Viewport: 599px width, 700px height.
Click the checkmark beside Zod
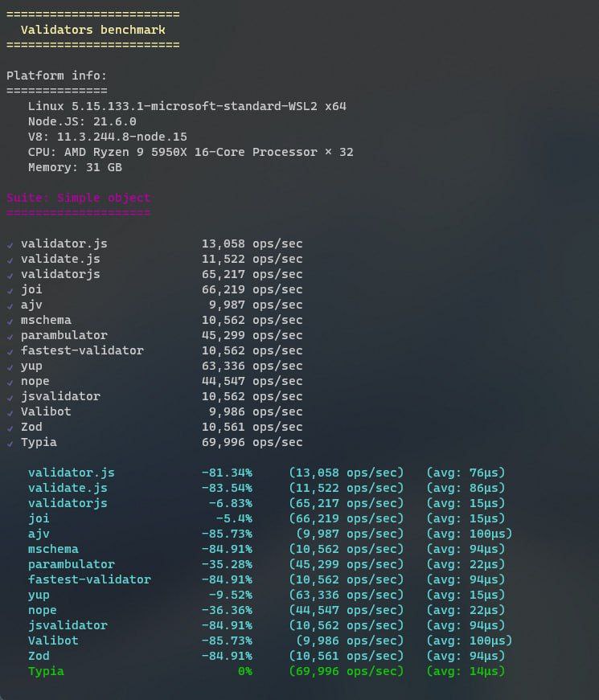(x=10, y=428)
